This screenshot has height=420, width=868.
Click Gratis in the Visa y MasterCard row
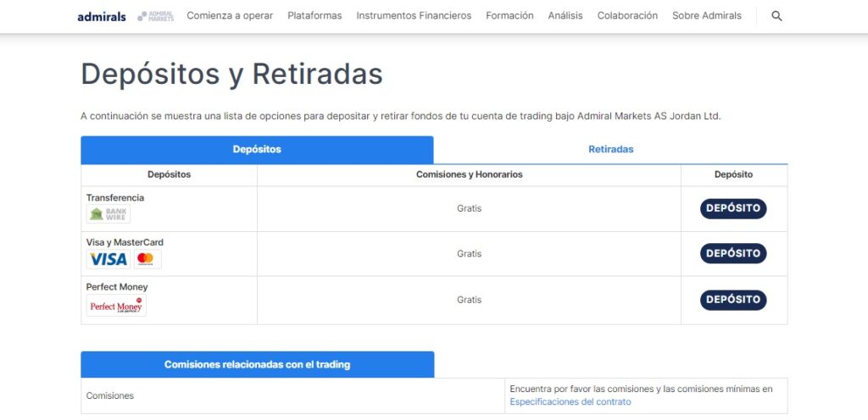[469, 254]
